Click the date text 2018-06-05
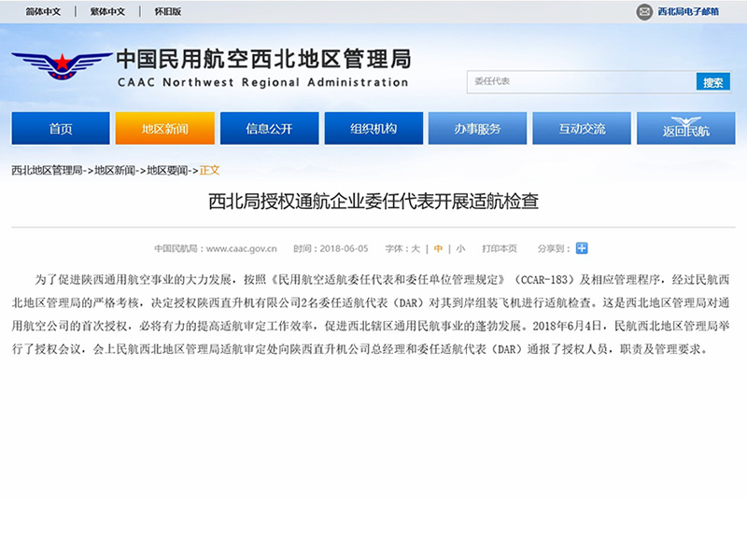Image resolution: width=747 pixels, height=560 pixels. (x=344, y=248)
